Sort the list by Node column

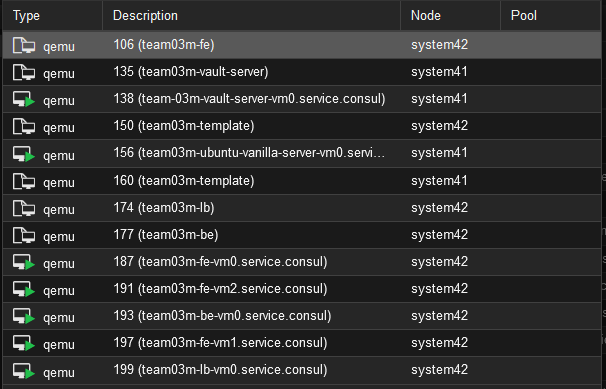tap(451, 15)
